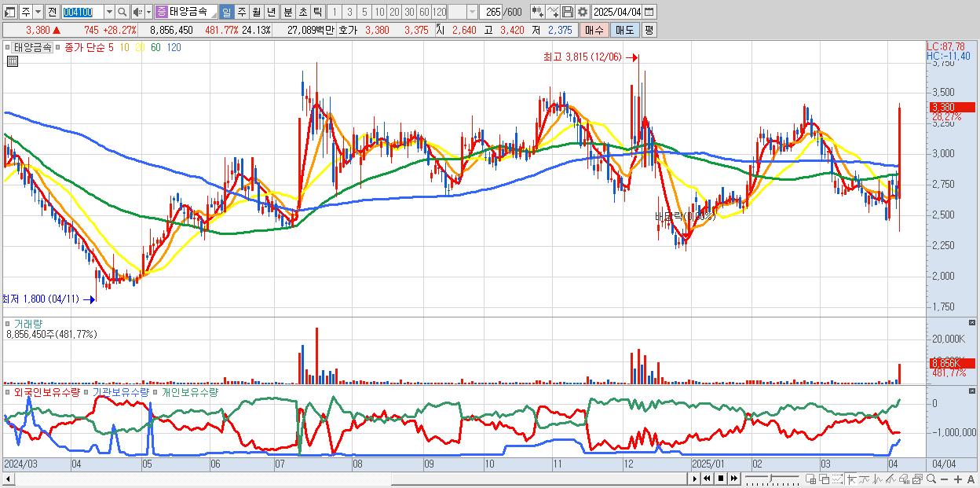Click the minus zoom-out icon
The width and height of the screenshot is (980, 488).
[x=945, y=478]
